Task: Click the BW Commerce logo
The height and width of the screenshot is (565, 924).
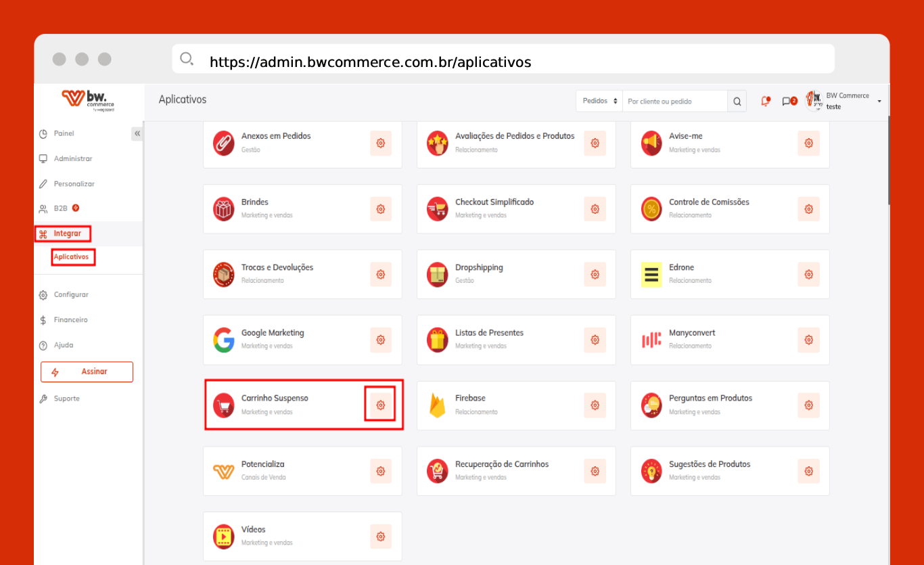Action: (88, 100)
